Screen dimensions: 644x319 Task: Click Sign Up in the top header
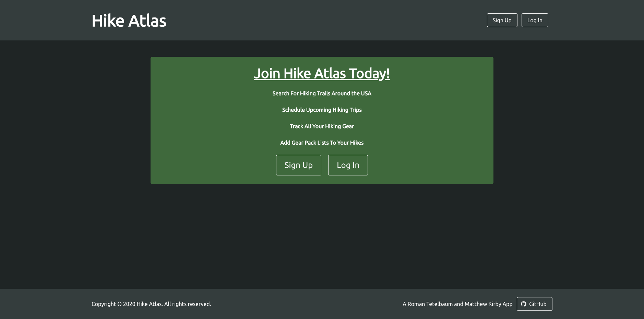[x=502, y=20]
